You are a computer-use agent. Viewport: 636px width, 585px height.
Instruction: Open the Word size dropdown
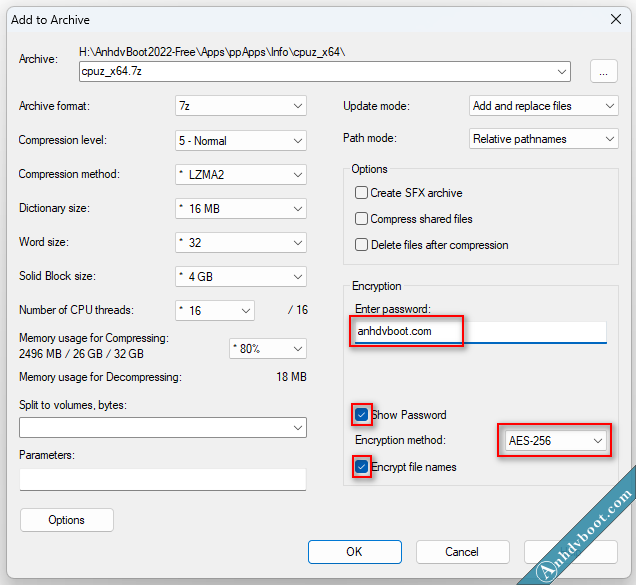[241, 242]
